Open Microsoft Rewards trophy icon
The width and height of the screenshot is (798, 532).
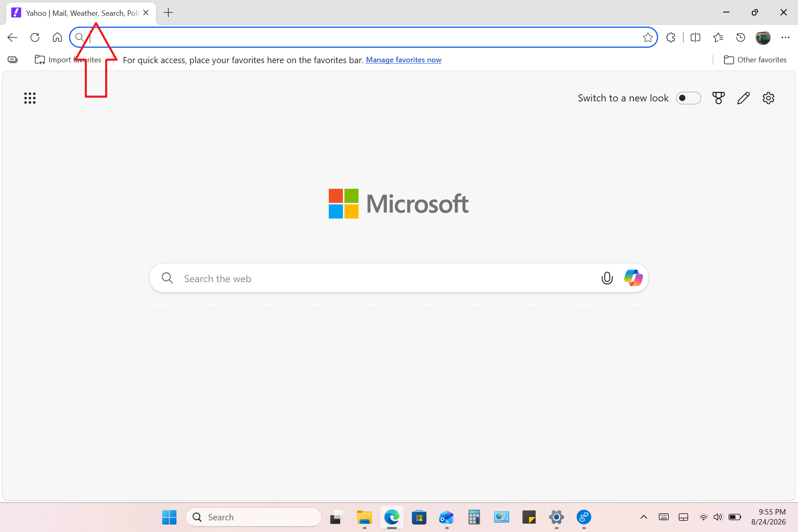pyautogui.click(x=719, y=98)
